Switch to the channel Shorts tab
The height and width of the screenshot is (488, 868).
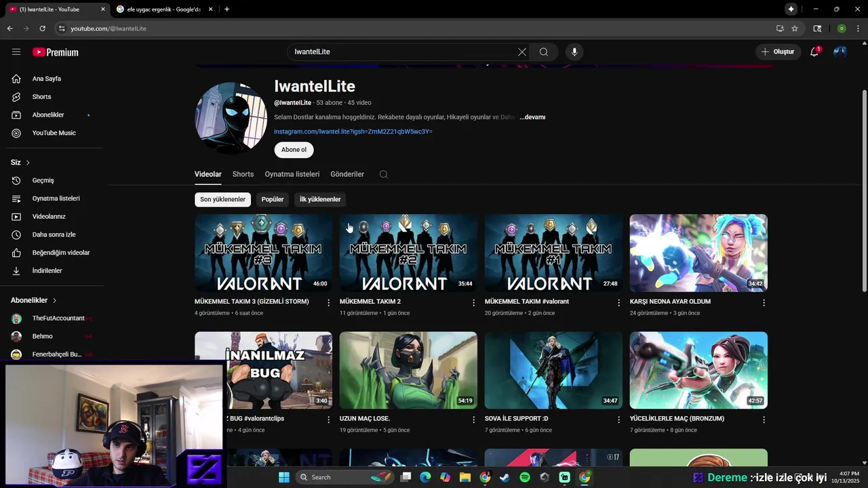pyautogui.click(x=243, y=174)
